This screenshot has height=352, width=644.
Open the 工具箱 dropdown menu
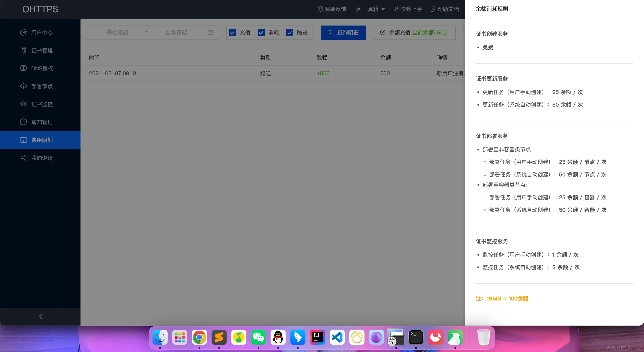(370, 9)
